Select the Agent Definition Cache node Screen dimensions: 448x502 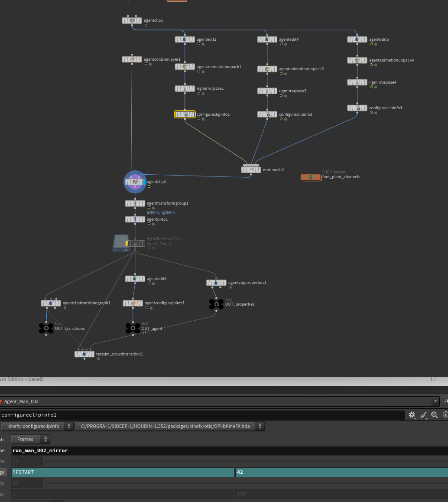tap(135, 244)
